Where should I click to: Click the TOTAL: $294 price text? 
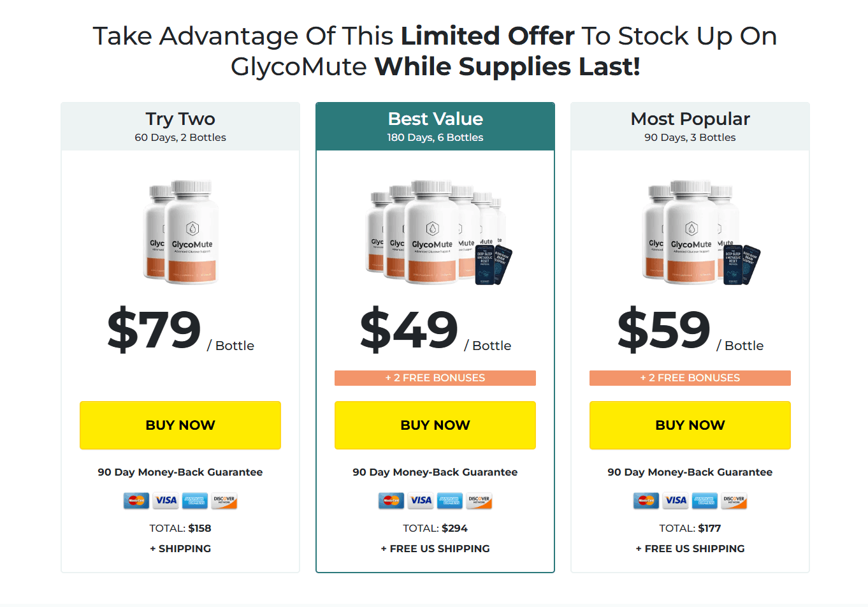[435, 528]
